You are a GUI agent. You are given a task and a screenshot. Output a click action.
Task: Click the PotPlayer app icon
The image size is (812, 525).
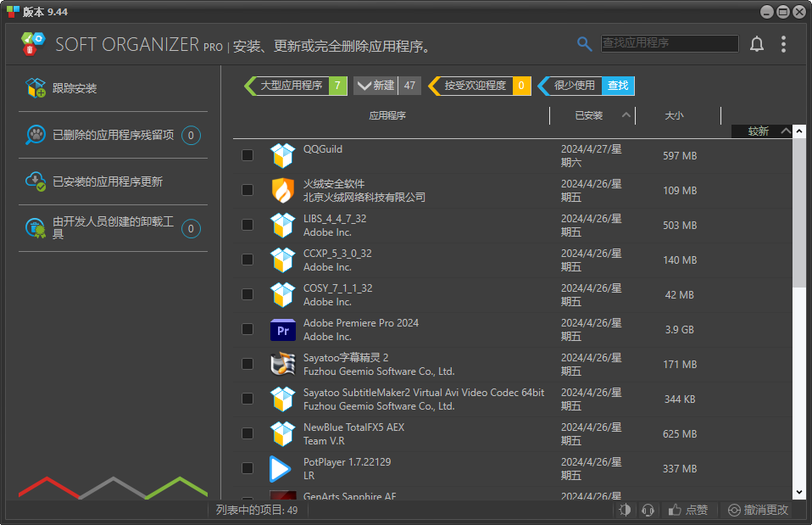click(281, 469)
